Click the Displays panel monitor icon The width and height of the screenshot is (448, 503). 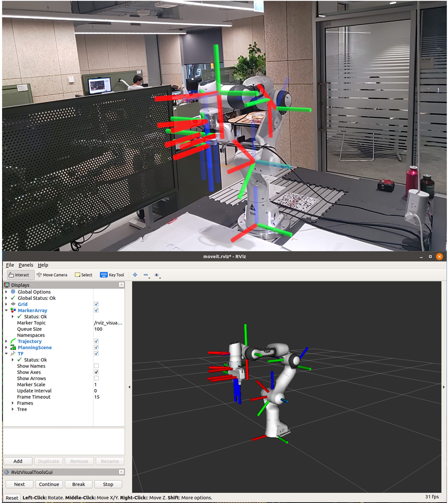click(7, 285)
